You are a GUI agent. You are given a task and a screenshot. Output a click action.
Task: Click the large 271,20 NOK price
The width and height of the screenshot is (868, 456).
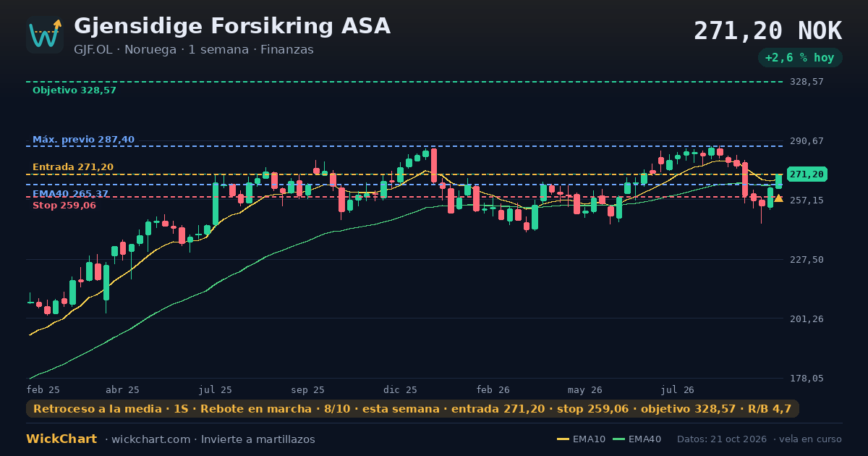(x=768, y=31)
